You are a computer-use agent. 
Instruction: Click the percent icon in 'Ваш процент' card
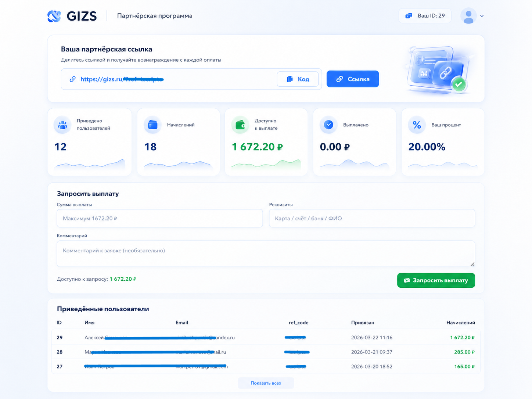417,125
